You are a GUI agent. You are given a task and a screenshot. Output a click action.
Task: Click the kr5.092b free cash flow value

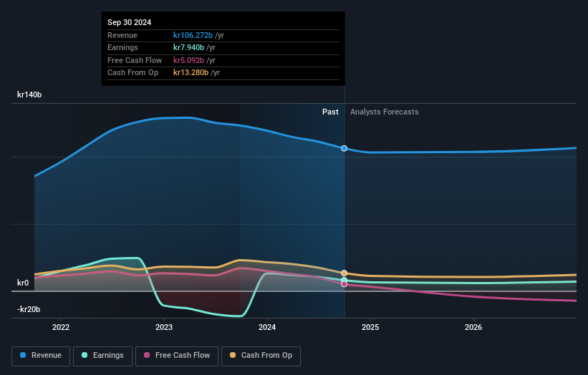188,60
